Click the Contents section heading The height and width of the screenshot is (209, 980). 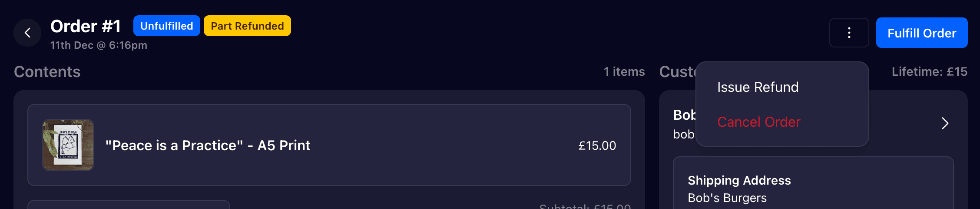point(47,71)
